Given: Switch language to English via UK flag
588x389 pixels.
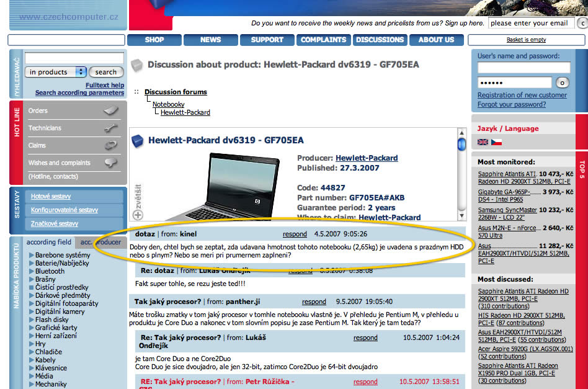Looking at the screenshot, I should [483, 142].
